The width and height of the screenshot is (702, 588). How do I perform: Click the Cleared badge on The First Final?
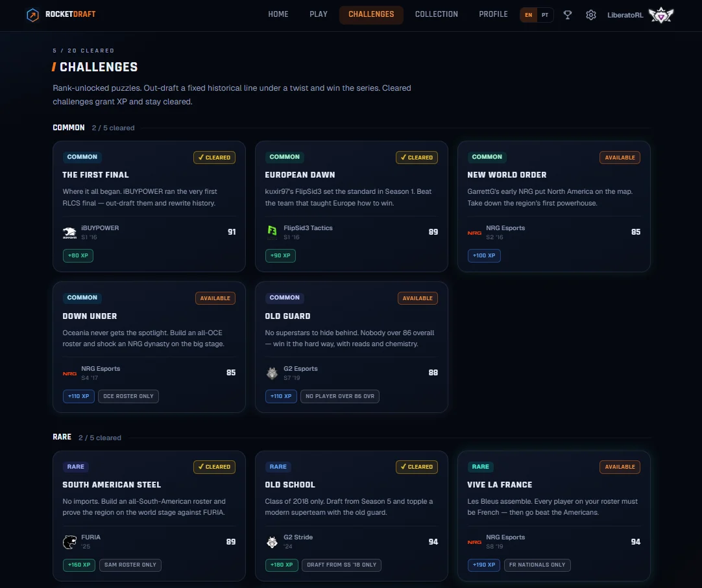(x=215, y=158)
